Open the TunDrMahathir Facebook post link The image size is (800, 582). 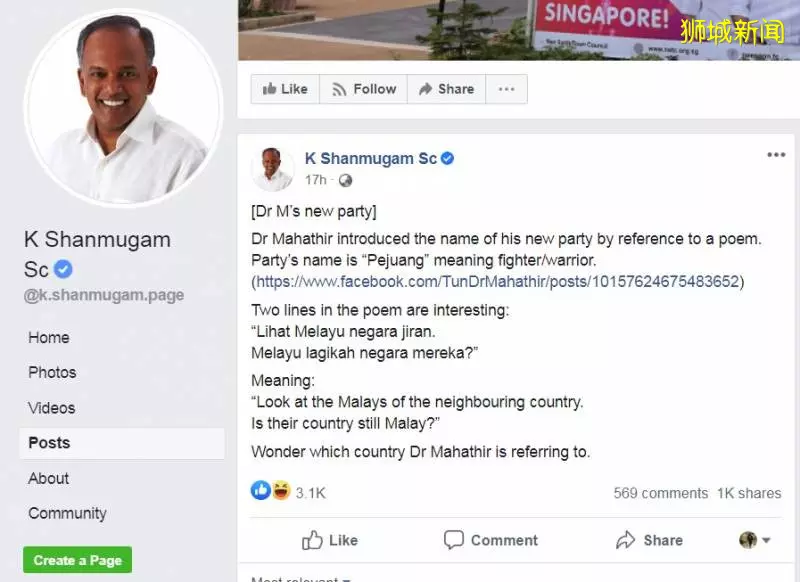(497, 282)
